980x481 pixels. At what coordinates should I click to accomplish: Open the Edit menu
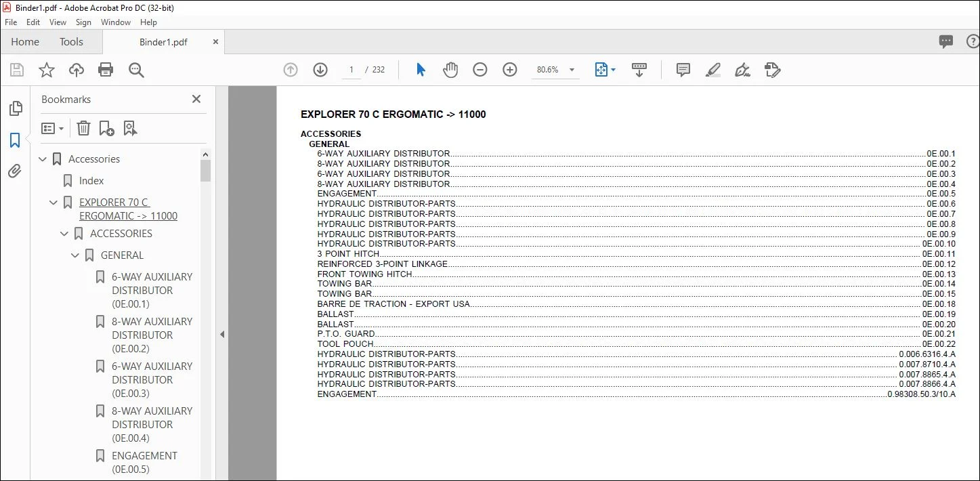pos(33,22)
